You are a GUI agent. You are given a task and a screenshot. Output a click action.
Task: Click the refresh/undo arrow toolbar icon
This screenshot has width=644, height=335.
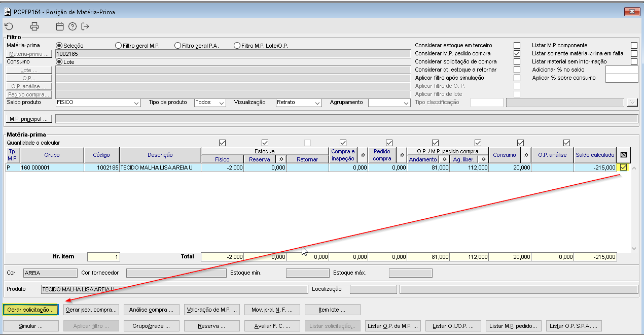(x=9, y=27)
